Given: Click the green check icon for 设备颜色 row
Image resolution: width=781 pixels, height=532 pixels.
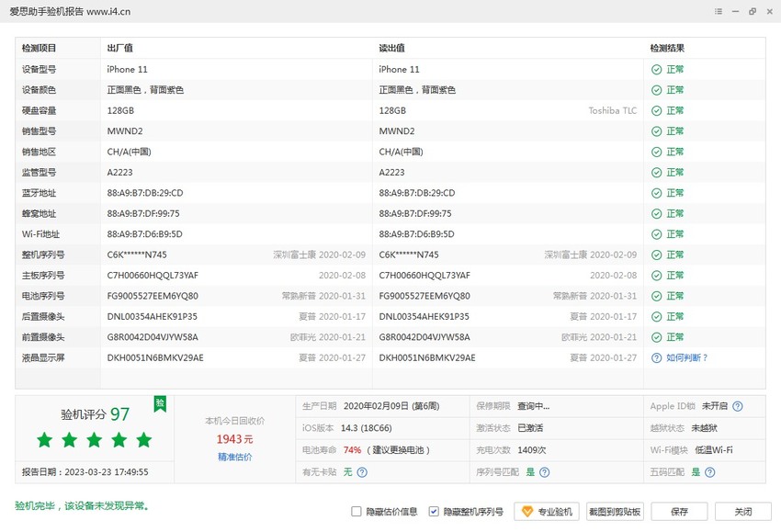Looking at the screenshot, I should 656,90.
